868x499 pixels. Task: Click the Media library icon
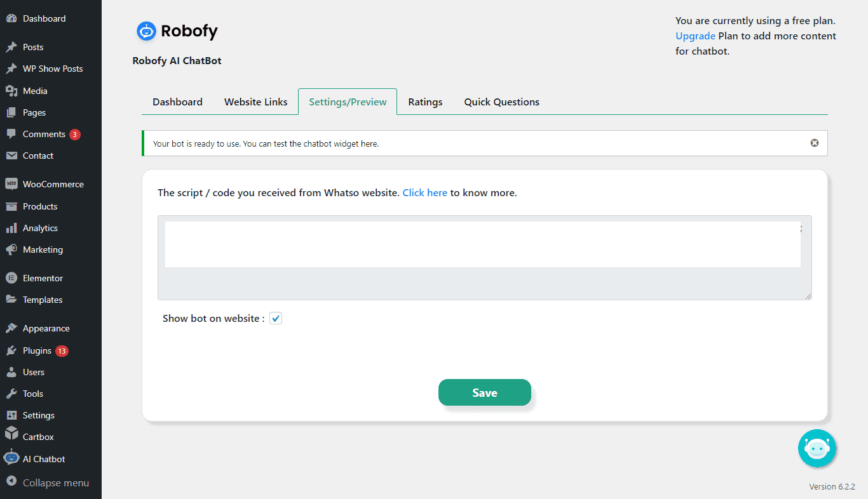(x=11, y=91)
